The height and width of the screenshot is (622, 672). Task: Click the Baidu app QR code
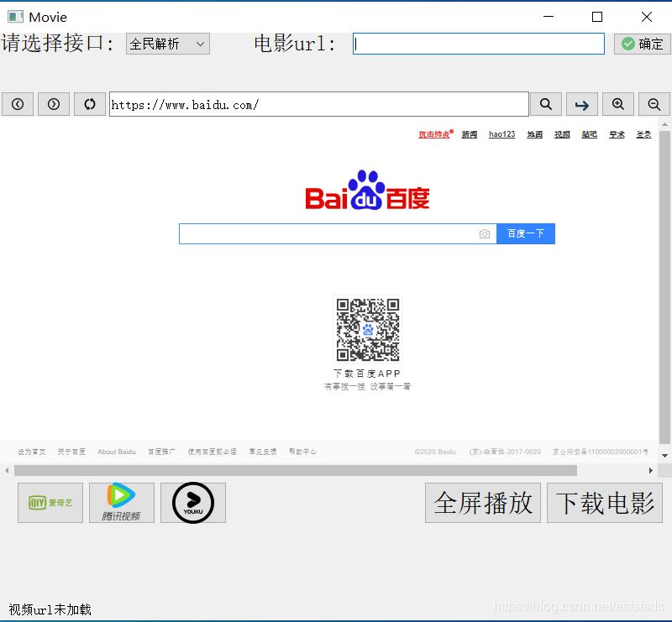point(368,329)
